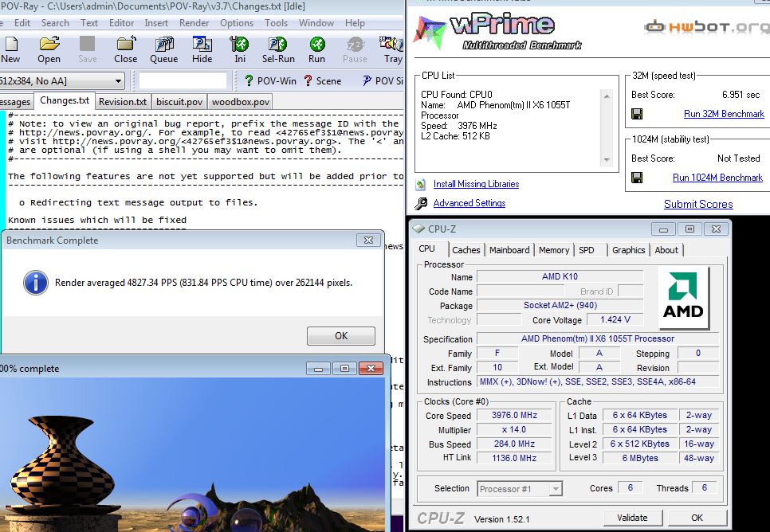Screen dimensions: 770x532
Task: Click OK in Benchmark Complete dialog
Action: 341,336
